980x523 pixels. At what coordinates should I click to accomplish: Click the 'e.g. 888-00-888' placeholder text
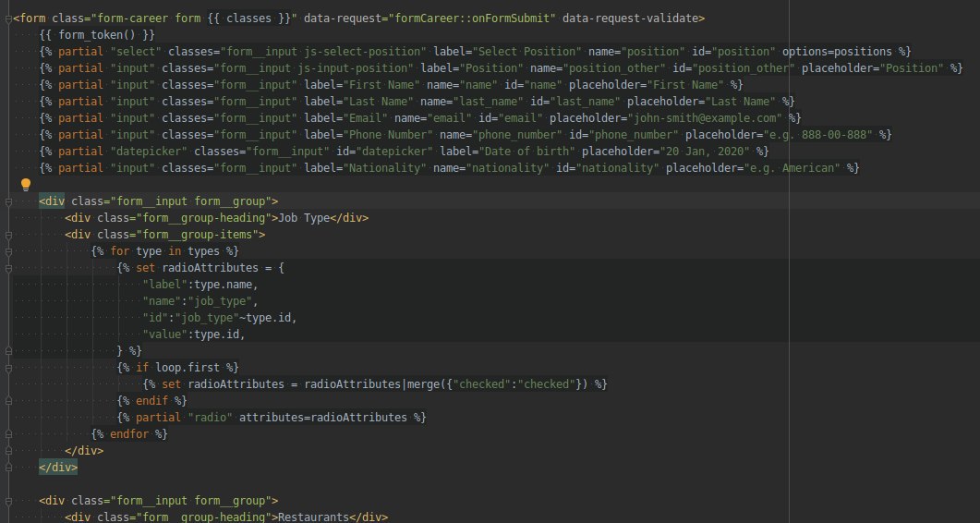coord(817,135)
